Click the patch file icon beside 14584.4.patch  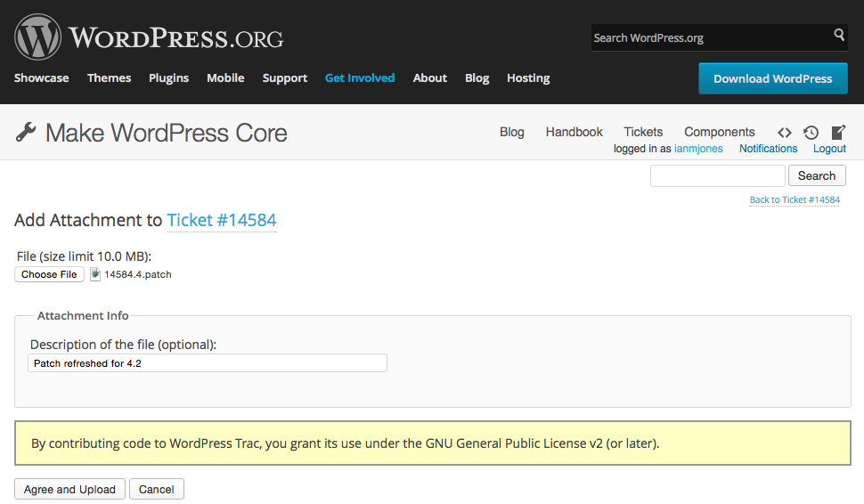coord(95,274)
